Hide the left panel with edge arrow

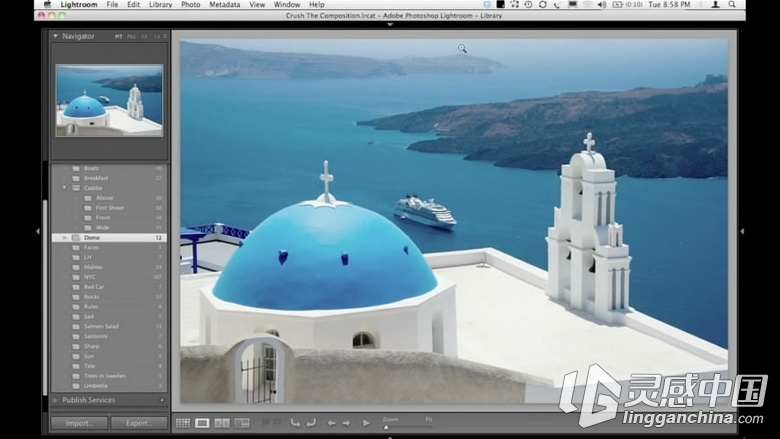coord(38,231)
